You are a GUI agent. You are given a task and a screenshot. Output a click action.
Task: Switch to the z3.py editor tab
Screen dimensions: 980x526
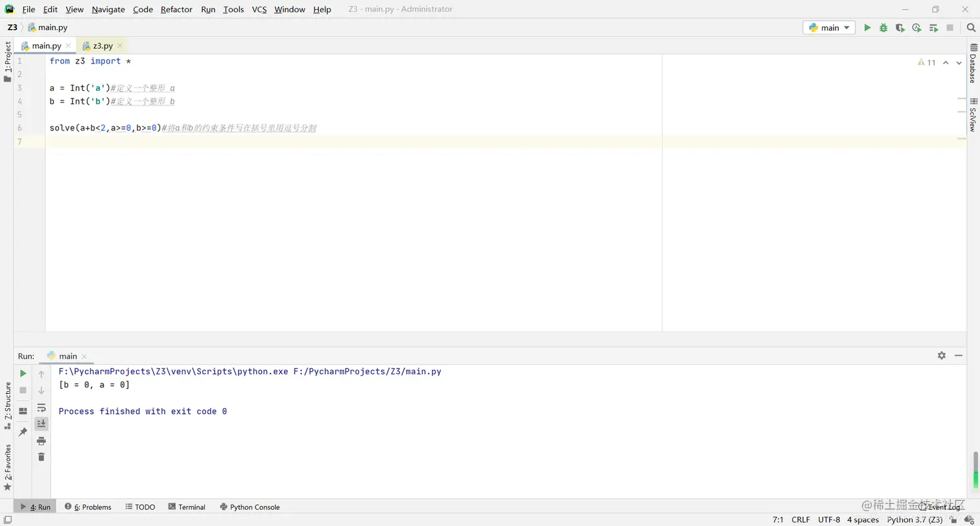(102, 45)
